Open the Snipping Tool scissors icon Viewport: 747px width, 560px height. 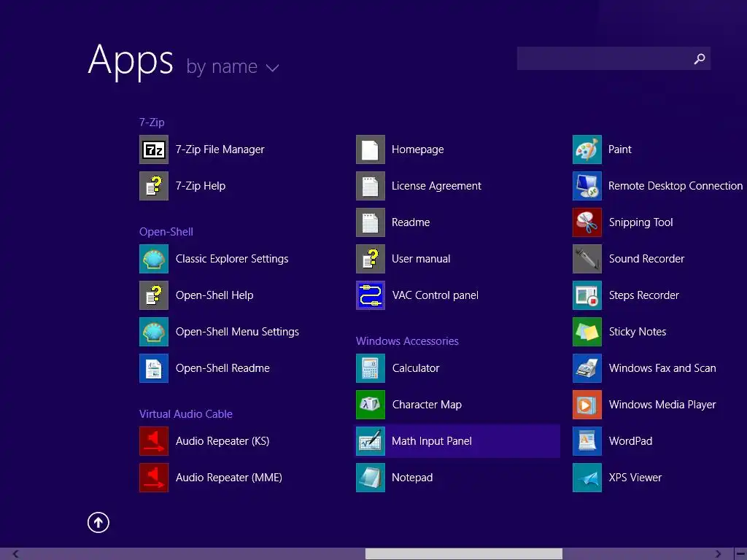tap(587, 222)
